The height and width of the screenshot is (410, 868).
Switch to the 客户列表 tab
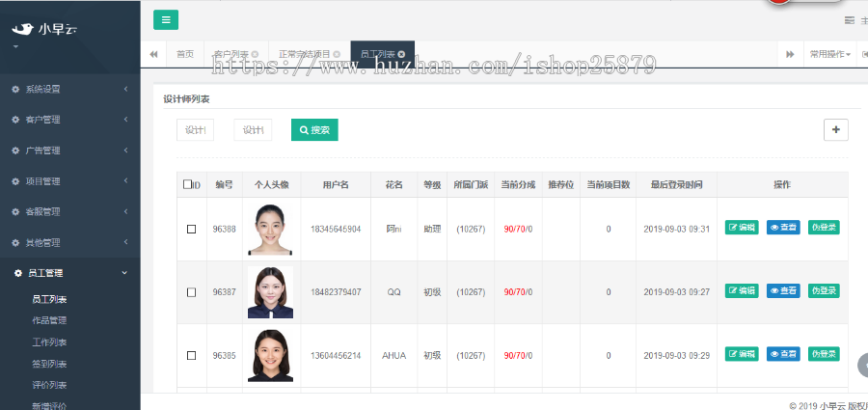pos(231,54)
